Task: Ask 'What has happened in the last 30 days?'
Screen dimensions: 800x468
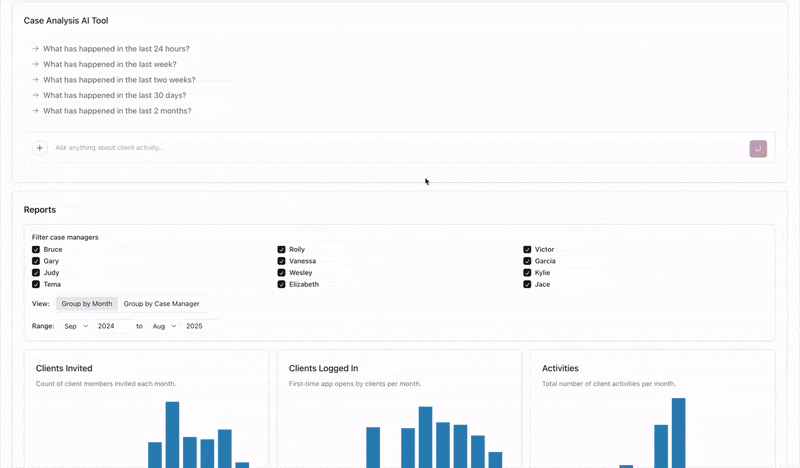Action: pyautogui.click(x=115, y=95)
